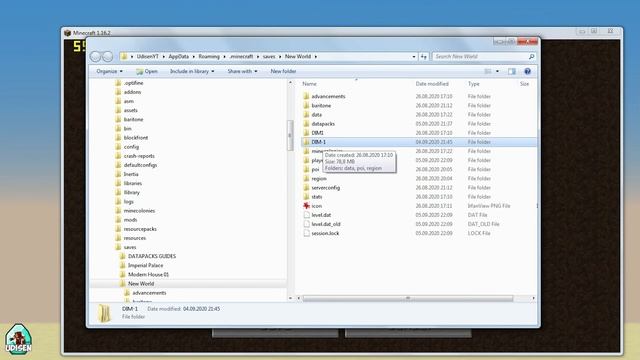Click the navigation pane scroll up arrow
The width and height of the screenshot is (640, 360).
click(x=290, y=82)
